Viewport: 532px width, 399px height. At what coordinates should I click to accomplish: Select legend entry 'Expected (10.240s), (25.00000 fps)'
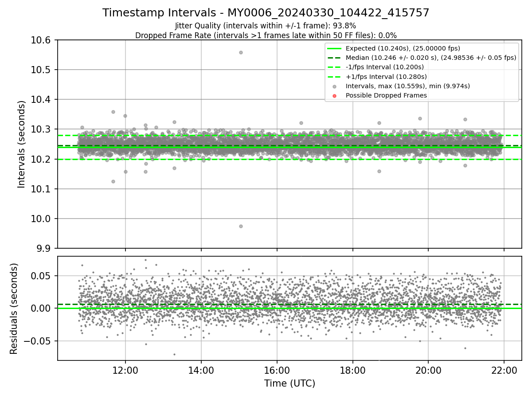click(x=403, y=48)
